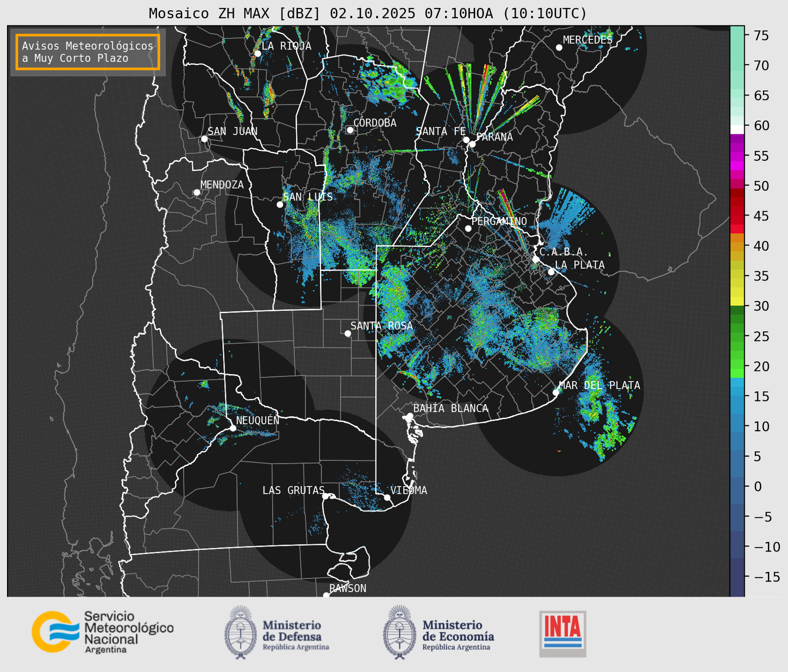Click the 30 tick label on the scale
788x672 pixels.
click(x=760, y=306)
